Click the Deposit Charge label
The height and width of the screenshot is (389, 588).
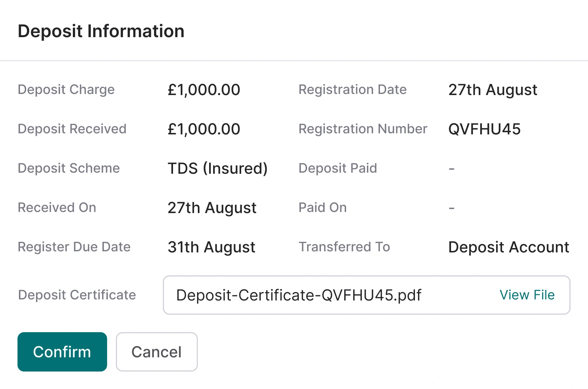point(66,90)
